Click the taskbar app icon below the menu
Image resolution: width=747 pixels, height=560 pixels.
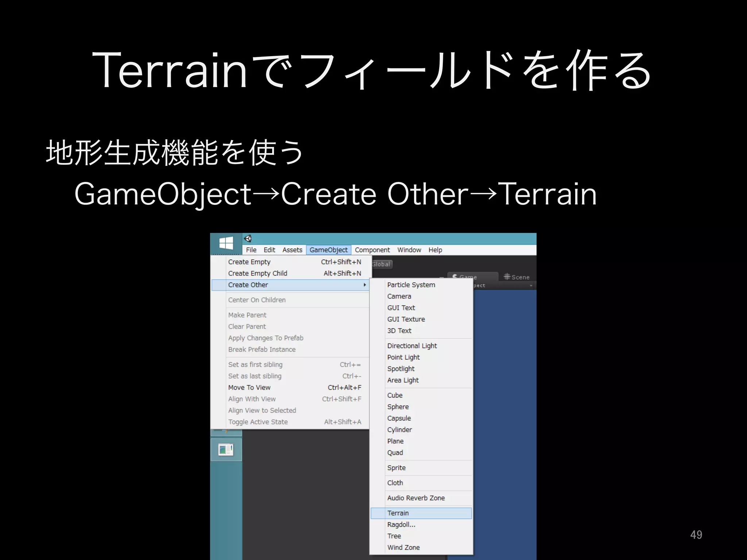pyautogui.click(x=226, y=450)
